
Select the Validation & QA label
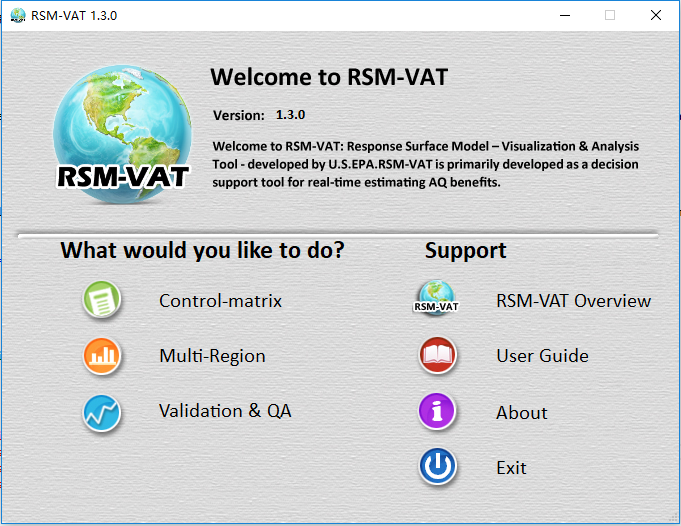pyautogui.click(x=225, y=411)
